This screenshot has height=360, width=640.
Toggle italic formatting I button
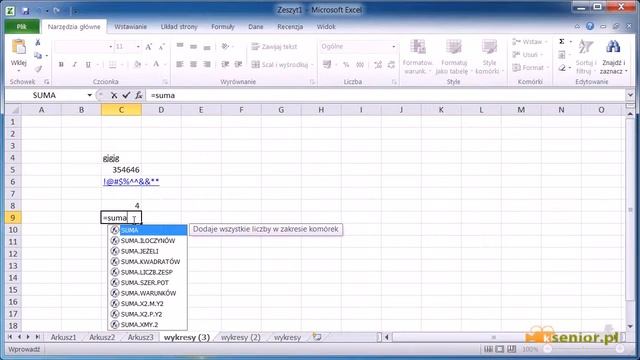point(74,64)
